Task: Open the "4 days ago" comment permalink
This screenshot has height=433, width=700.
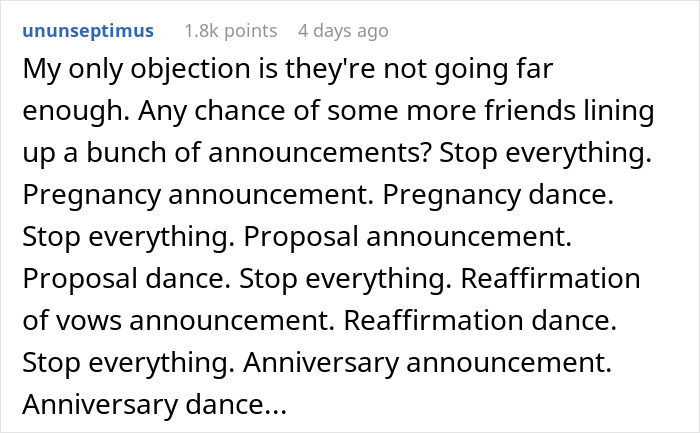Action: pos(343,31)
